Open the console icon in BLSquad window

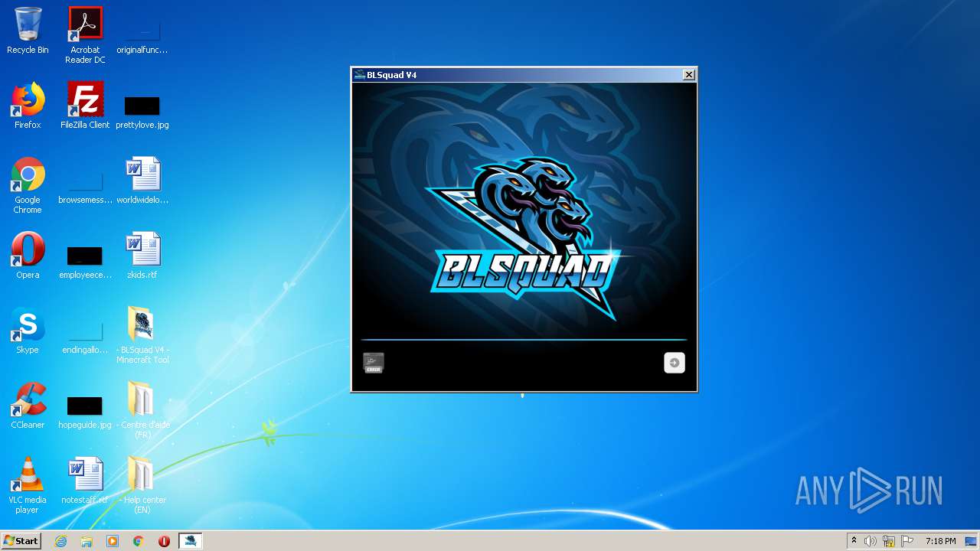[373, 363]
